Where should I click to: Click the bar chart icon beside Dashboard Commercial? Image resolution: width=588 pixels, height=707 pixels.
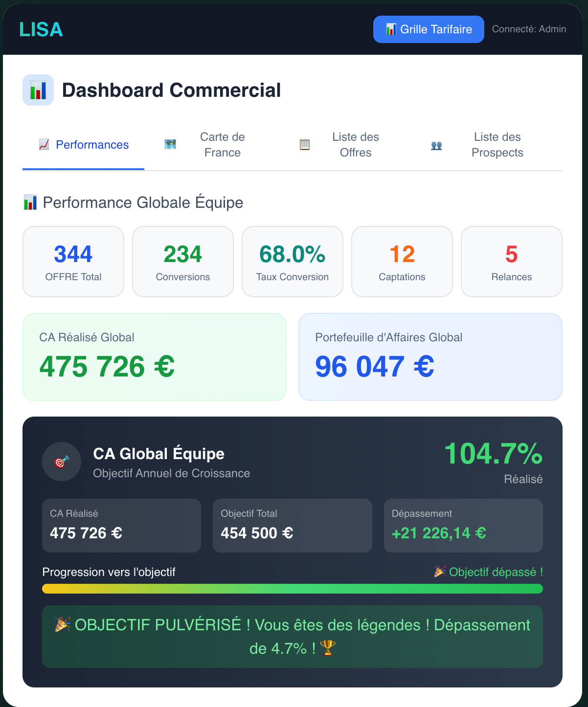click(x=38, y=90)
